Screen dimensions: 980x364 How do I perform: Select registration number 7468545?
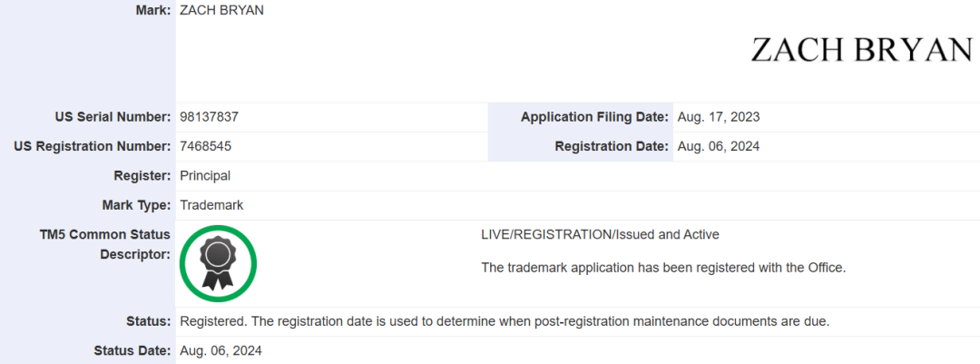tap(206, 146)
